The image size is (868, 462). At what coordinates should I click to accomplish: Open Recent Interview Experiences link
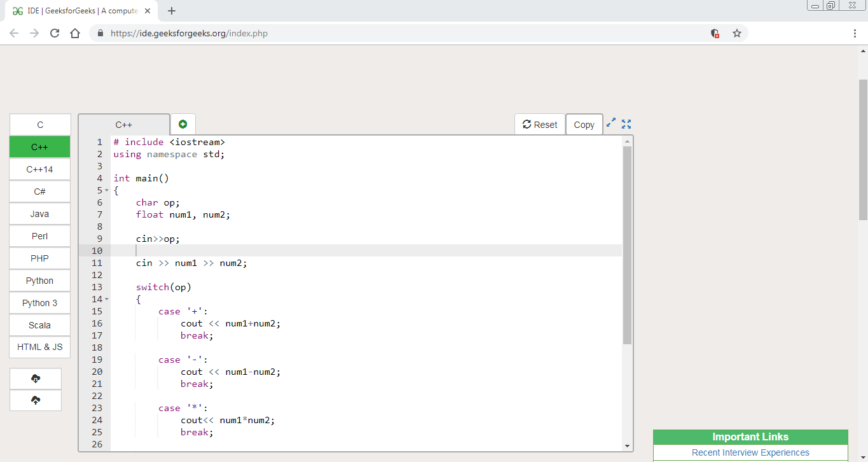750,452
